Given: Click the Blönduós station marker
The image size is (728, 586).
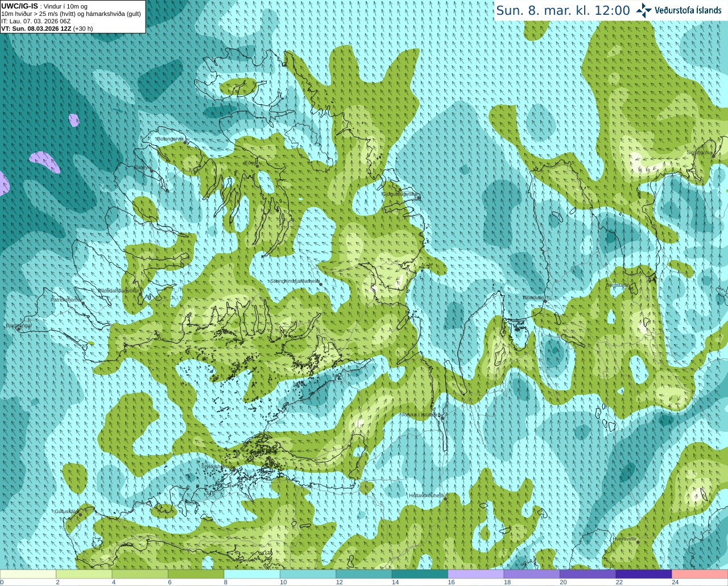Looking at the screenshot, I should coord(544,302).
